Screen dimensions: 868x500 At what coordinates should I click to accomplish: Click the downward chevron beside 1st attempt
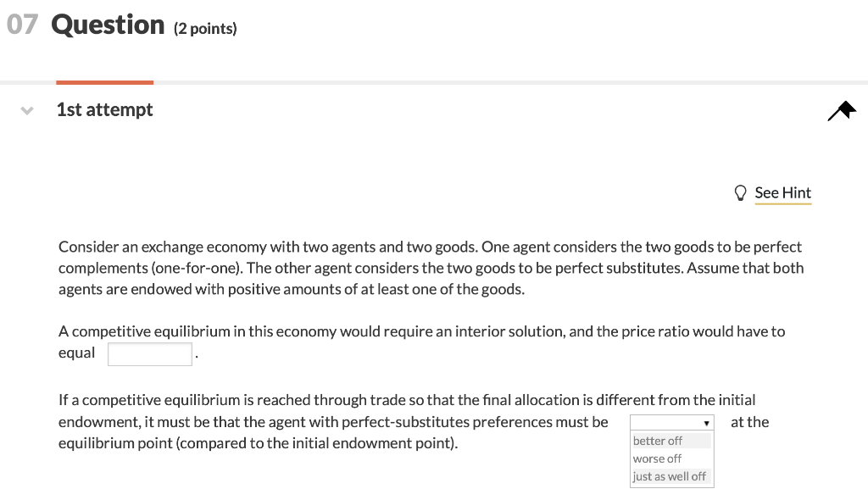click(x=26, y=109)
